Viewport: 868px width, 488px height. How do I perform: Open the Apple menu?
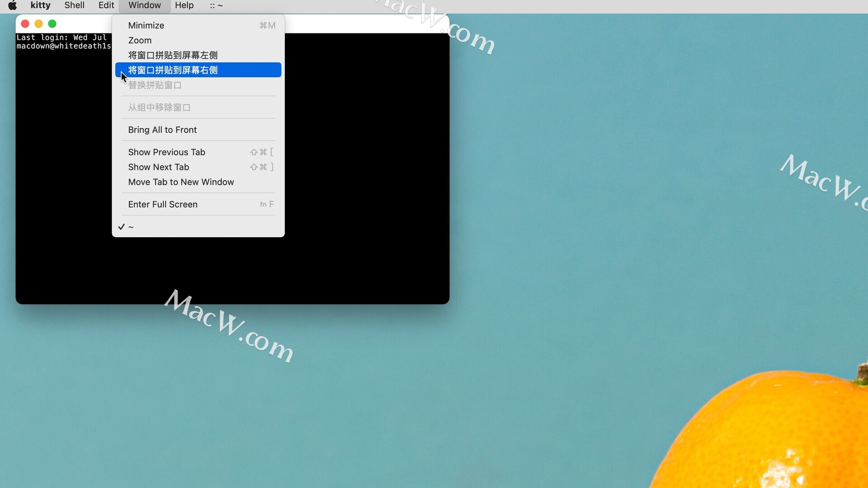pos(13,5)
